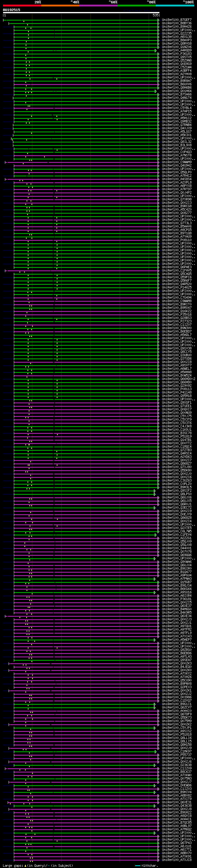Click UniRef100_P08110 label
The image size is (197, 868).
coord(176,240)
